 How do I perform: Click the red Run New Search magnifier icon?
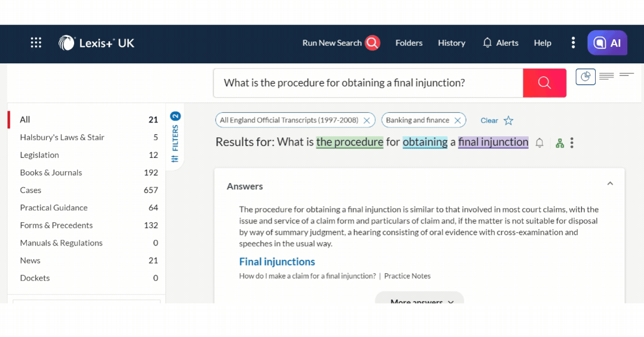(x=372, y=43)
